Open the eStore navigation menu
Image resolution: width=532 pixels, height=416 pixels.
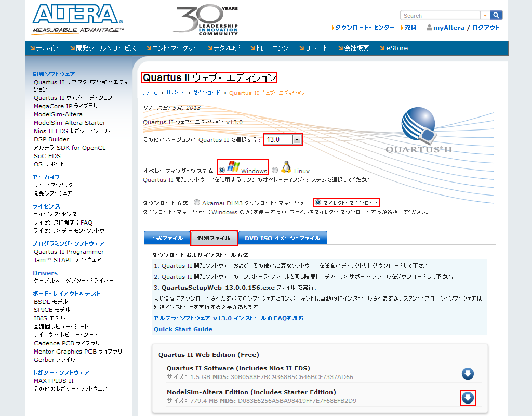(394, 48)
